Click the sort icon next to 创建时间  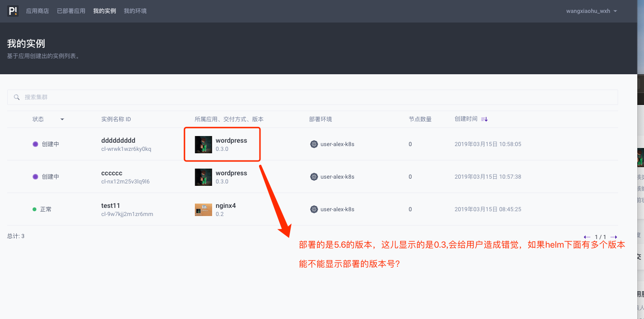click(484, 119)
